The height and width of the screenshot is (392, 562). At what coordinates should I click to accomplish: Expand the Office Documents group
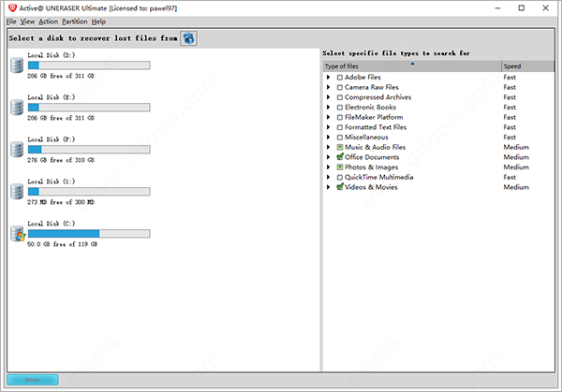coord(328,157)
